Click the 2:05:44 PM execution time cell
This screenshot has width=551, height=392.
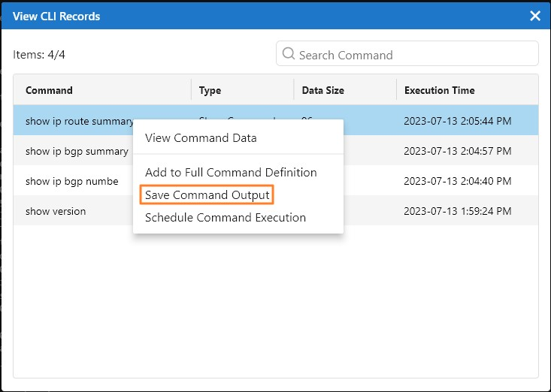click(x=458, y=121)
